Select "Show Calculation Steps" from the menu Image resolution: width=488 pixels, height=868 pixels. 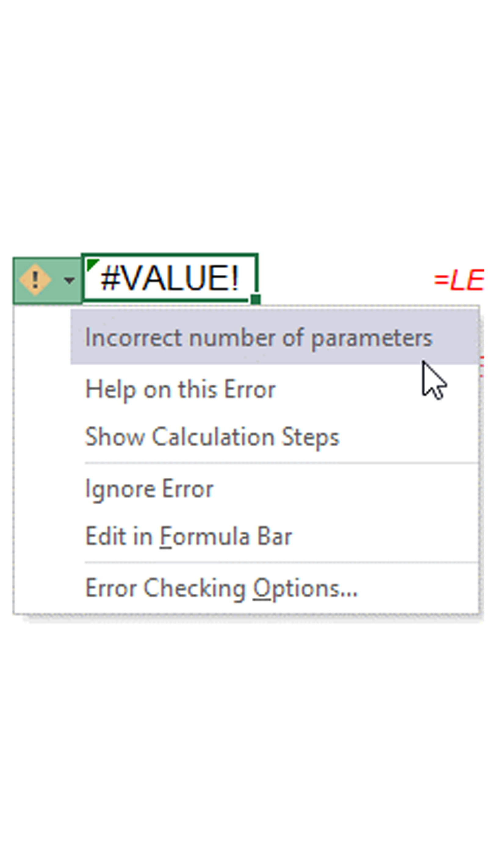[212, 437]
